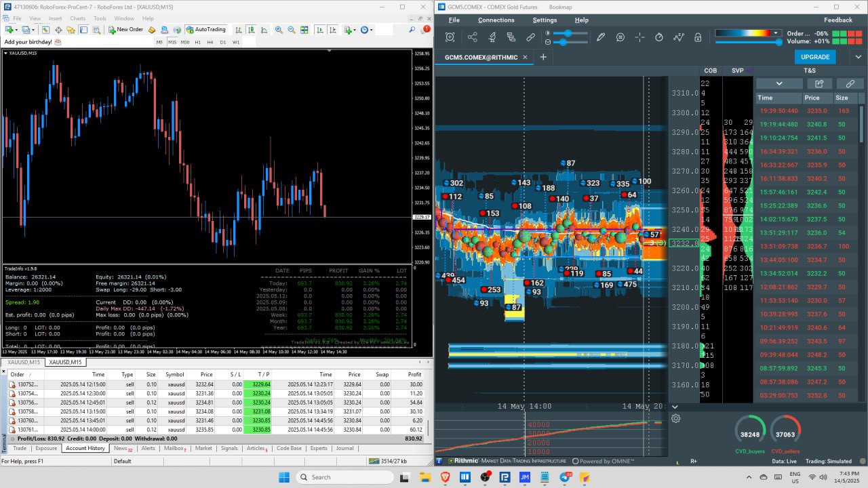Open the Tools menu in MetaTrader
Image resolution: width=868 pixels, height=488 pixels.
(x=100, y=18)
